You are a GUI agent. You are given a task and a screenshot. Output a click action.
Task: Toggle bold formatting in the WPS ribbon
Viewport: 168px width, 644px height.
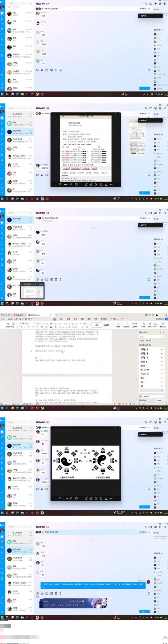[x=22, y=327]
